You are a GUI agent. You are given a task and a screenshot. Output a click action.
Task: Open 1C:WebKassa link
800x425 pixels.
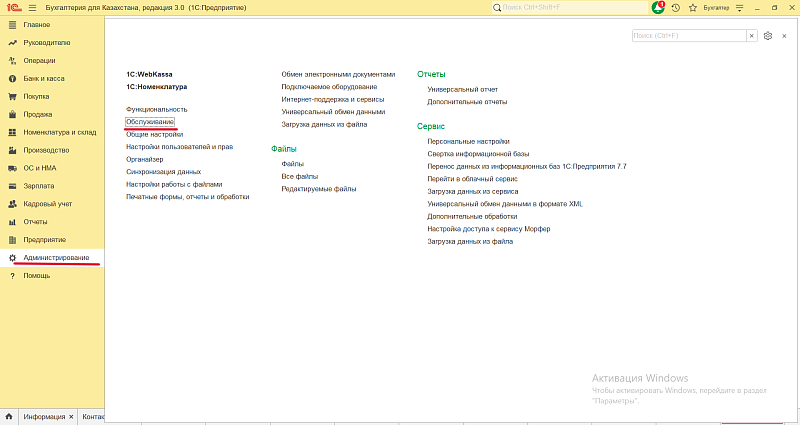tap(149, 74)
